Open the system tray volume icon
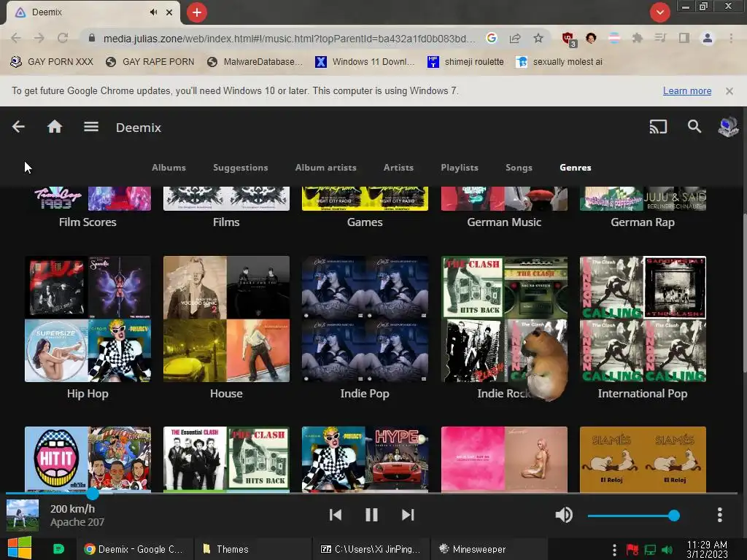The height and width of the screenshot is (560, 747). 667,550
